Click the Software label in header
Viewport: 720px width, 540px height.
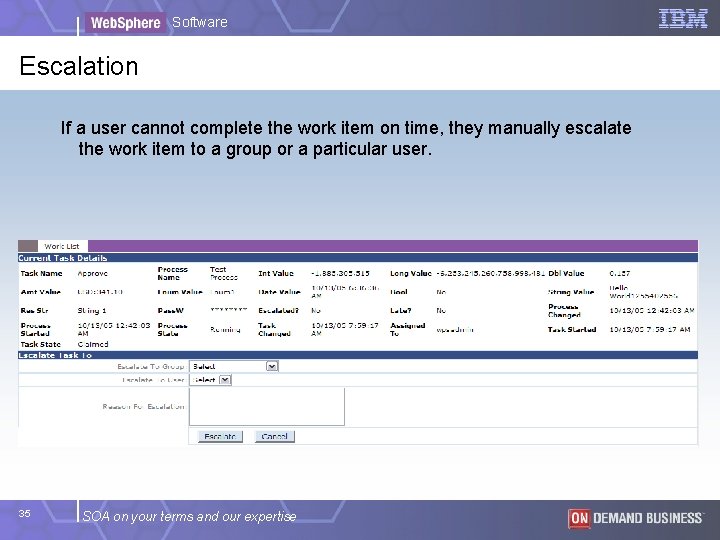200,22
